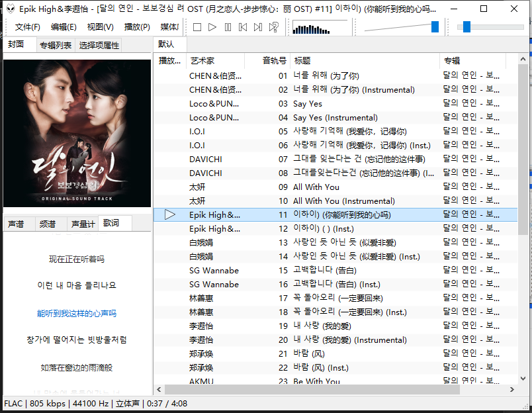This screenshot has height=413, width=532.
Task: Skip to the previous track
Action: 243,27
